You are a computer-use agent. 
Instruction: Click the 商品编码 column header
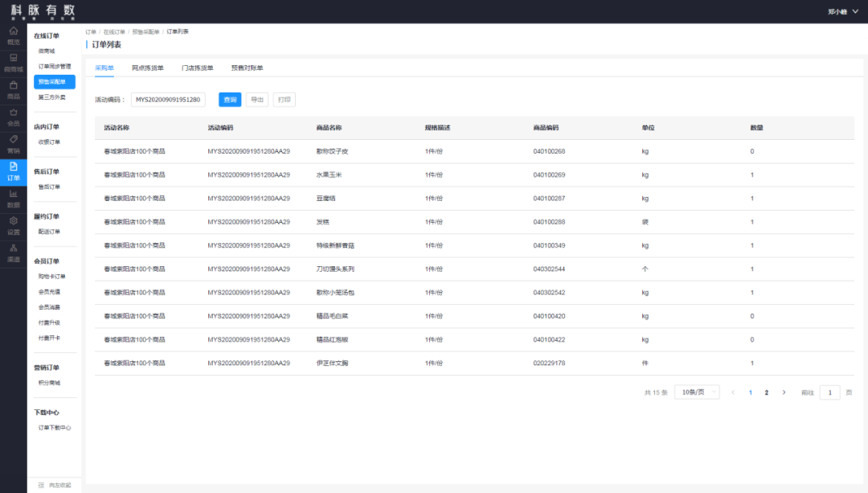[x=546, y=128]
